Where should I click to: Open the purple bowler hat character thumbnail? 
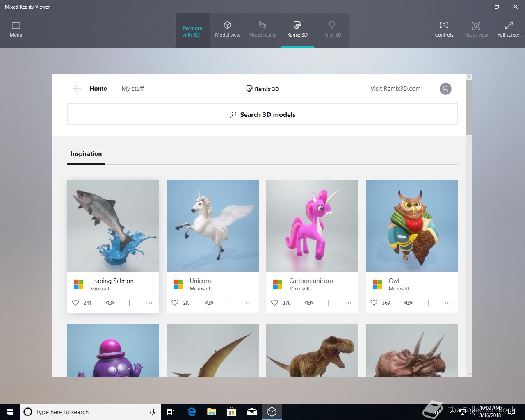[x=113, y=351]
